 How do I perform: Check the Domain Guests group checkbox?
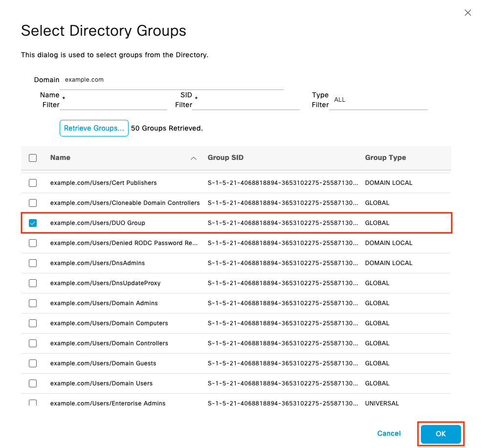[33, 363]
